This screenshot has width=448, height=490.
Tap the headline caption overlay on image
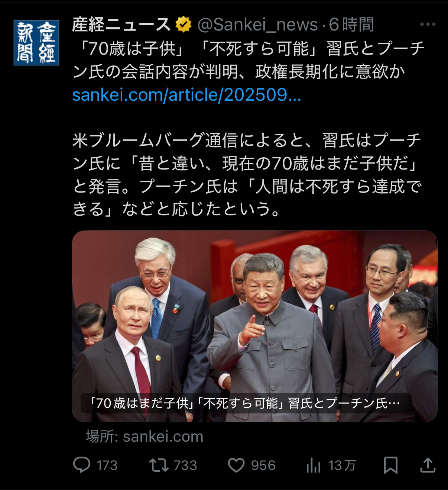point(246,403)
